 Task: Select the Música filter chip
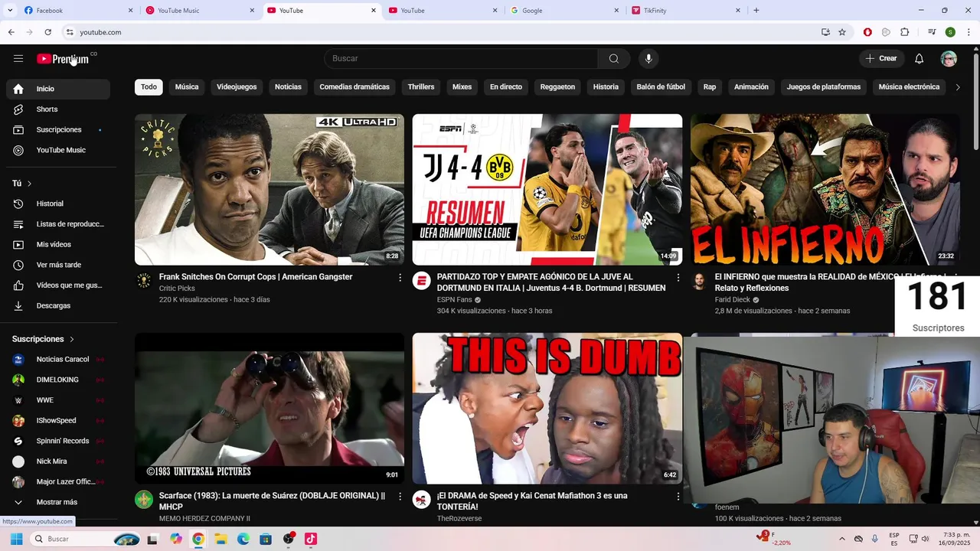[187, 86]
